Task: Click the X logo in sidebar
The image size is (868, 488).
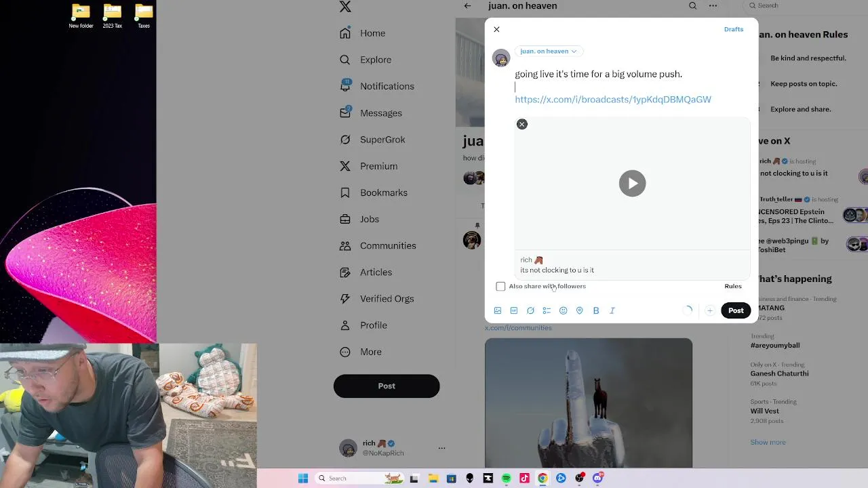Action: (345, 7)
